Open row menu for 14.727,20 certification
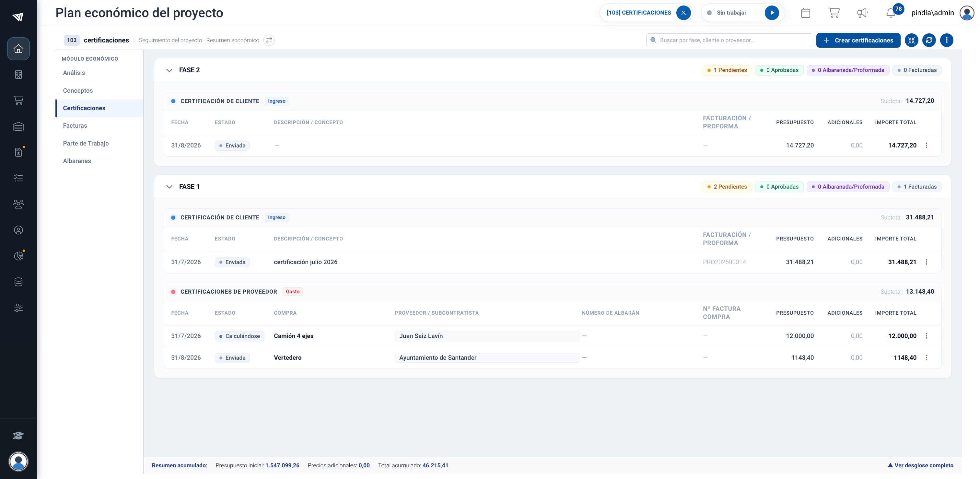This screenshot has height=479, width=980. pos(926,145)
